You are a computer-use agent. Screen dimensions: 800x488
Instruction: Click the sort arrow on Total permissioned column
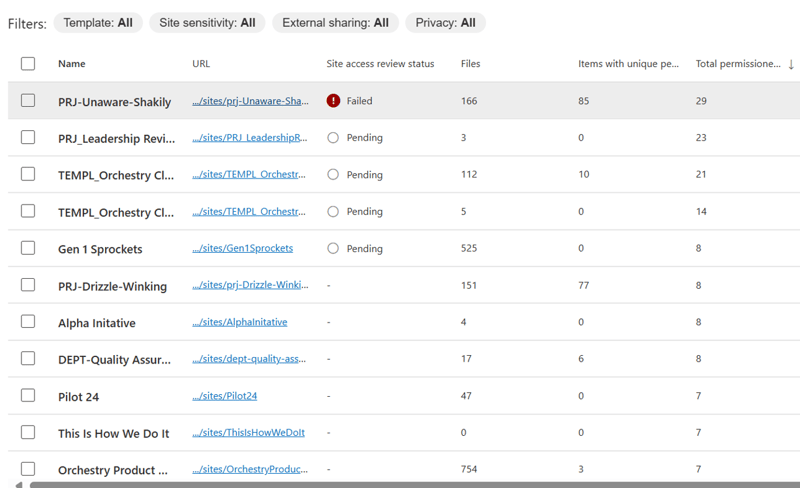point(791,64)
